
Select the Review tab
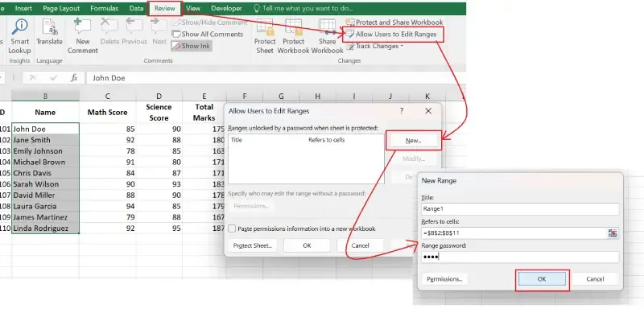[165, 9]
